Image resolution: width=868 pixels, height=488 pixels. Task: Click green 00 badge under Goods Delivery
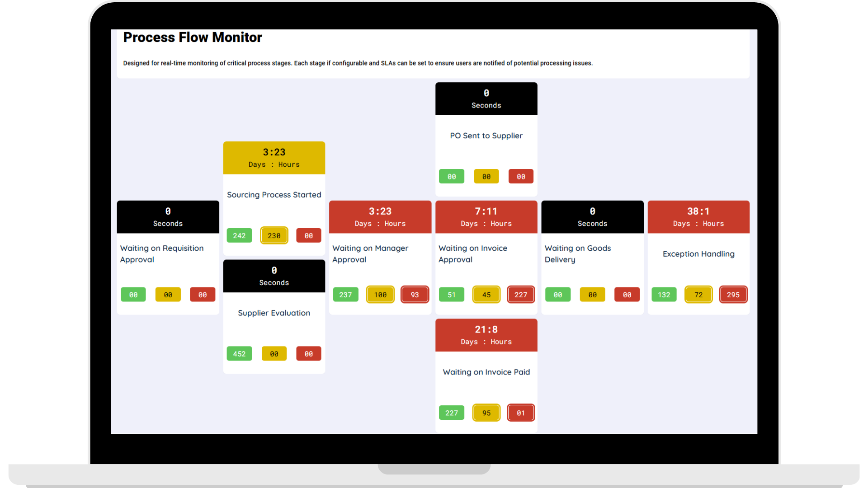click(x=558, y=295)
